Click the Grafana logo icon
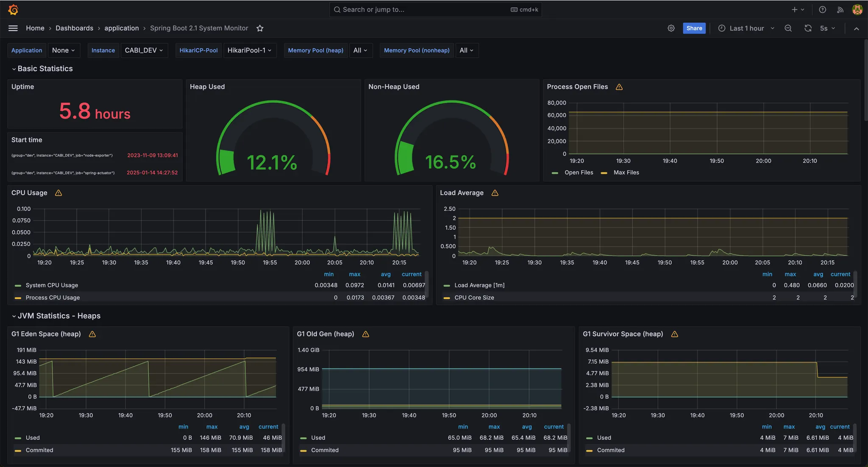The width and height of the screenshot is (868, 467). [13, 9]
